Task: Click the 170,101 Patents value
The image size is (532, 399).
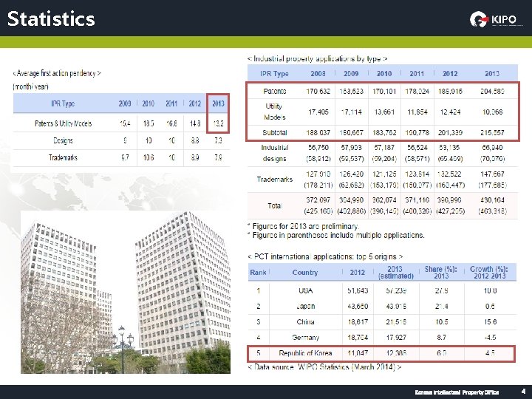Action: (384, 92)
